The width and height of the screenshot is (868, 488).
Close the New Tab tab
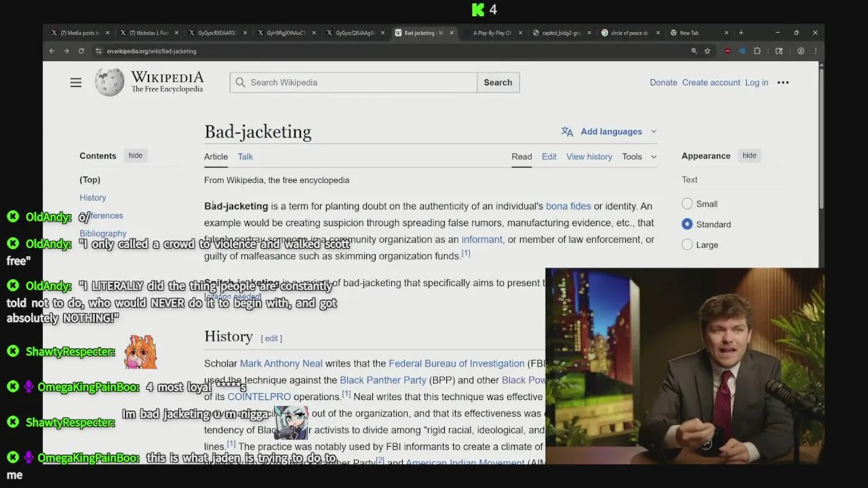tap(726, 33)
